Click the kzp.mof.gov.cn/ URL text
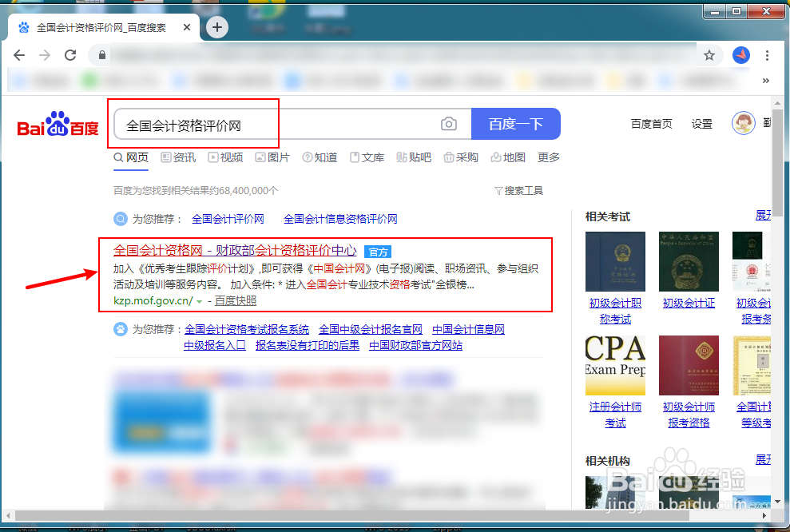This screenshot has width=790, height=532. [153, 301]
